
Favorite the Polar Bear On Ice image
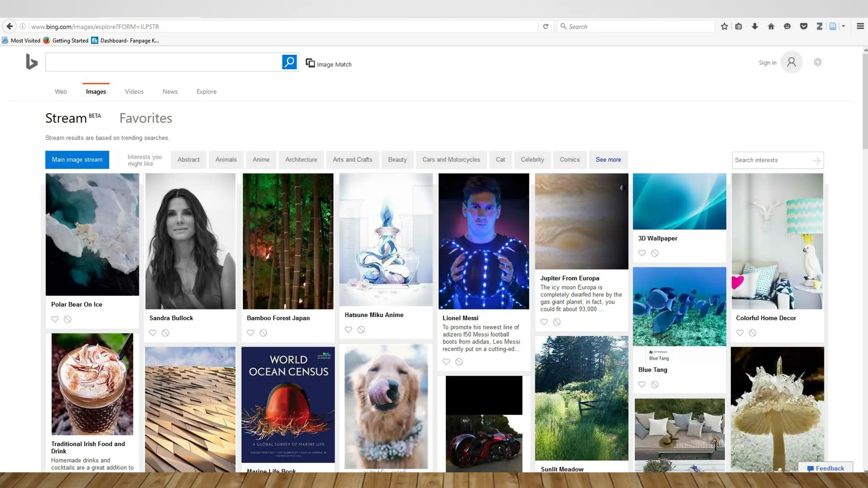55,319
